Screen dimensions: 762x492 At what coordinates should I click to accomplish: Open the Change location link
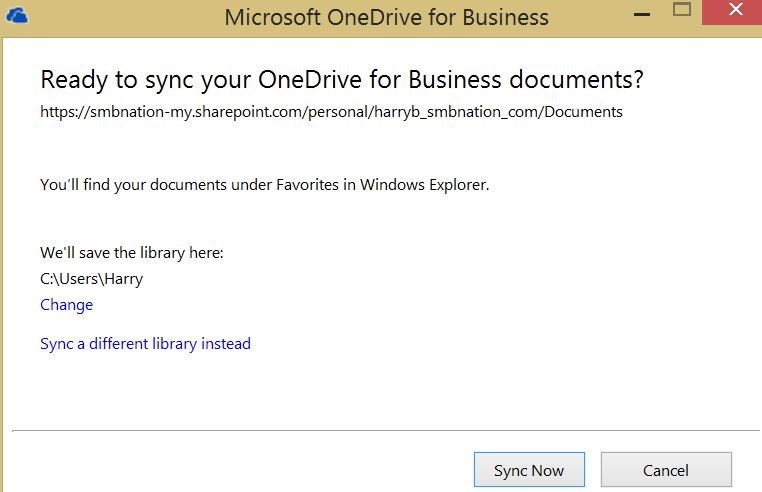pyautogui.click(x=67, y=305)
